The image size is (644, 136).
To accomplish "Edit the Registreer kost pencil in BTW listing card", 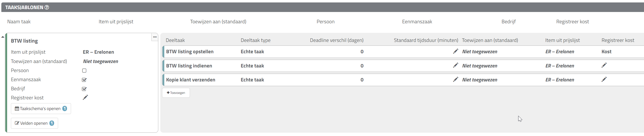I will point(85,97).
